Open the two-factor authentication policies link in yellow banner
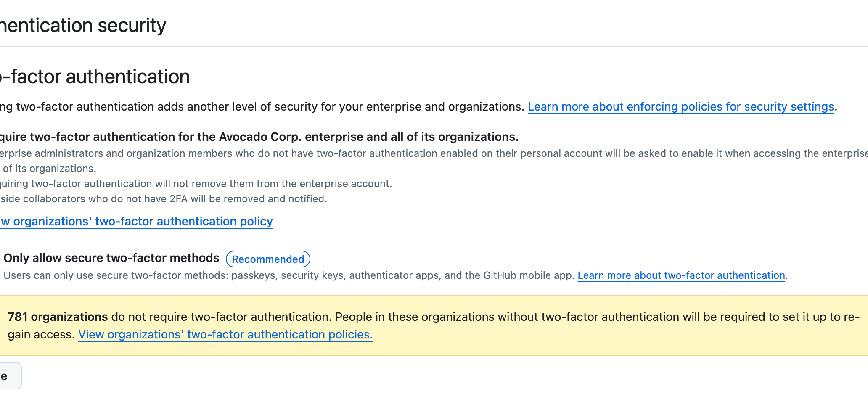 tap(225, 335)
